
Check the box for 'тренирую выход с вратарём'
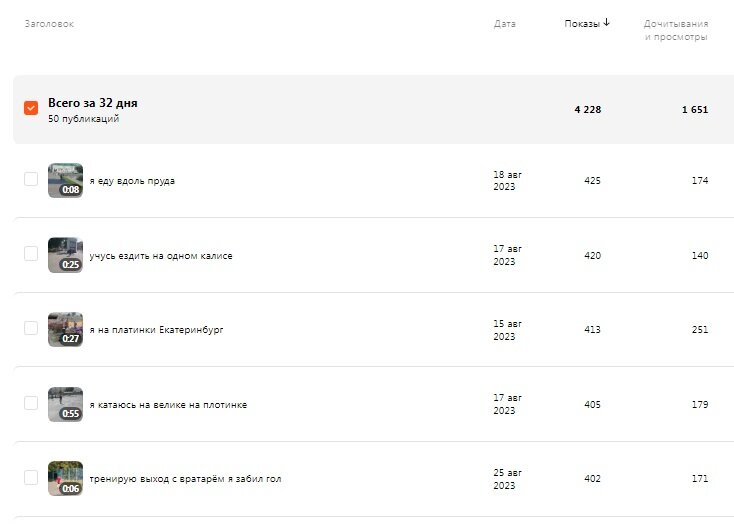pyautogui.click(x=31, y=477)
